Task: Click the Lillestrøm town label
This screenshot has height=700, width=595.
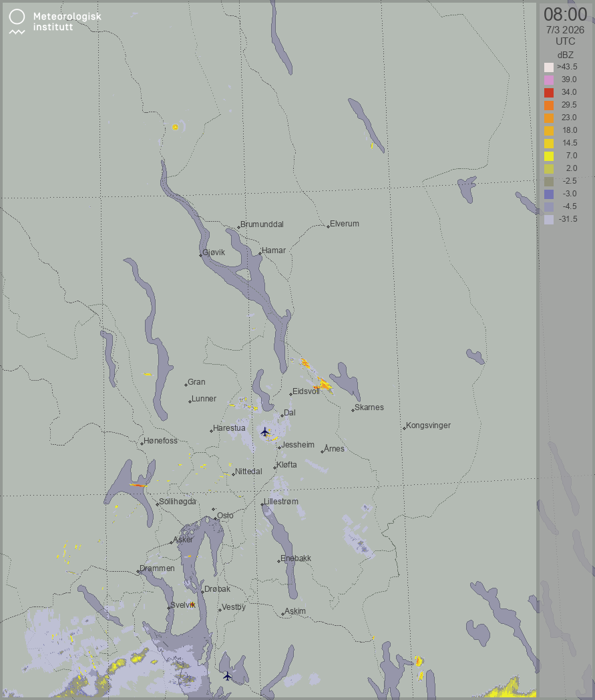Action: tap(281, 501)
